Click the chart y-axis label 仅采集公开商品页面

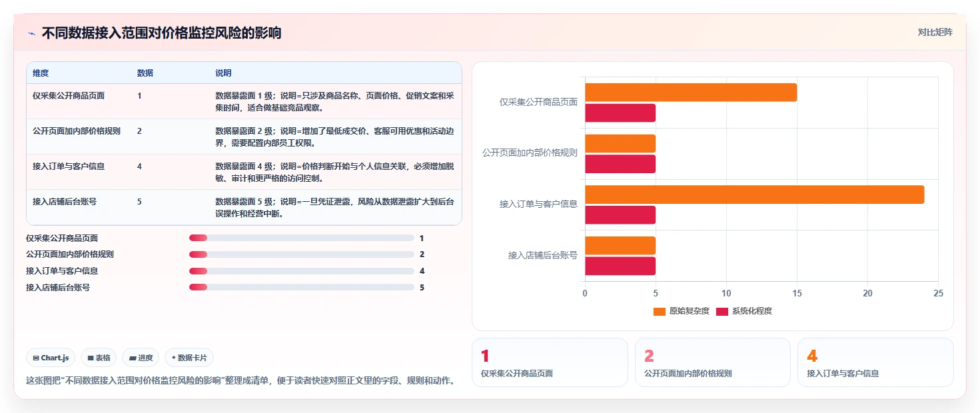click(538, 103)
